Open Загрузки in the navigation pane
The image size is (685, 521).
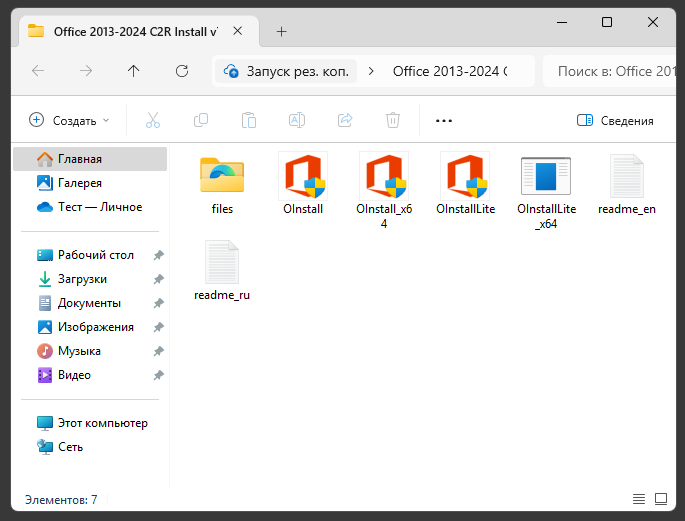click(x=82, y=279)
